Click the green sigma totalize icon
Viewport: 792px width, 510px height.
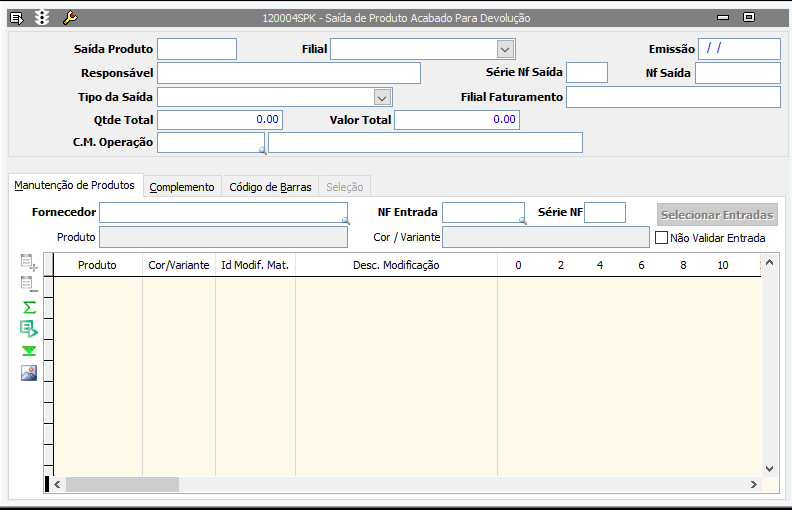click(x=29, y=307)
